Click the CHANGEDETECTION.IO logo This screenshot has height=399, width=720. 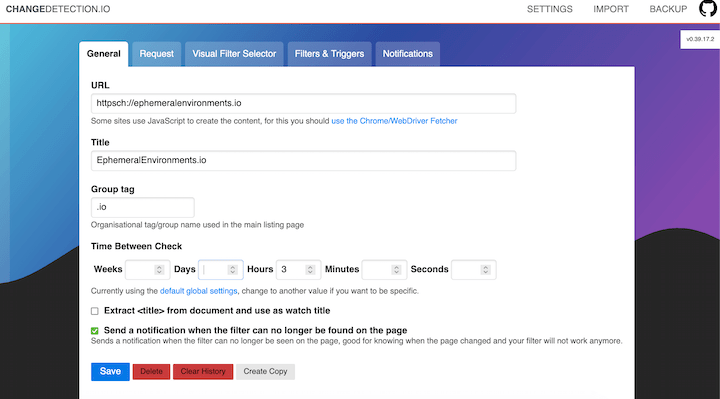pyautogui.click(x=58, y=9)
